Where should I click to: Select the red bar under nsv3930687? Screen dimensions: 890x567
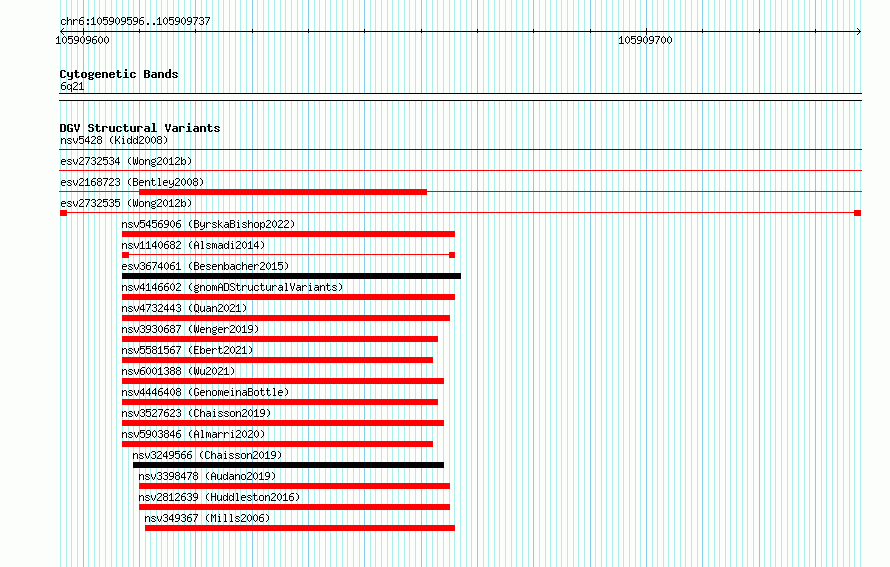click(280, 339)
